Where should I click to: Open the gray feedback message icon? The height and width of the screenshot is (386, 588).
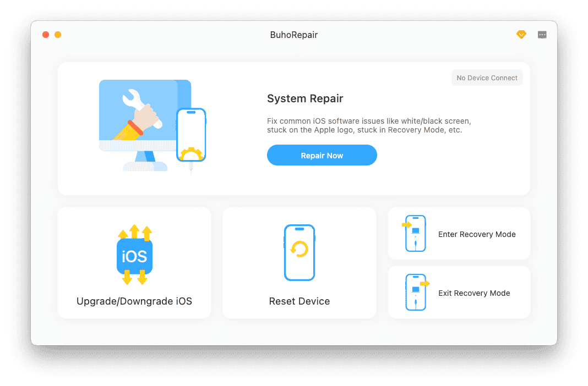pos(542,35)
